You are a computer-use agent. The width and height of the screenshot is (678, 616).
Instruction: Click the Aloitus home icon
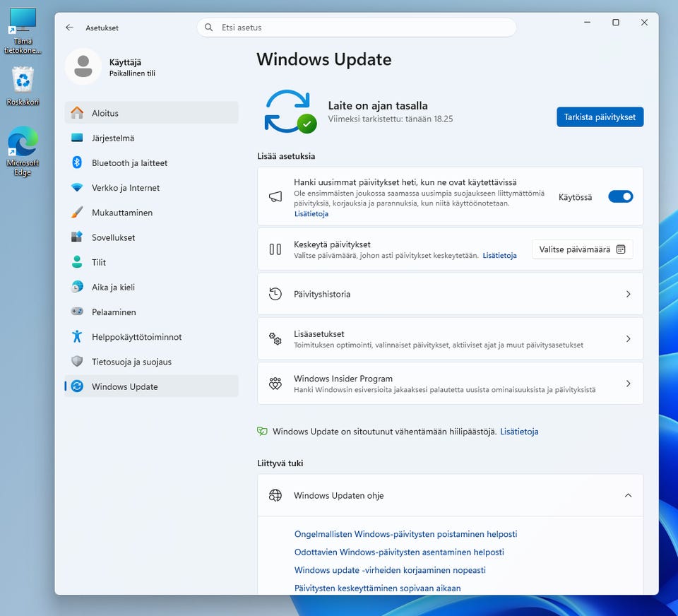tap(77, 112)
